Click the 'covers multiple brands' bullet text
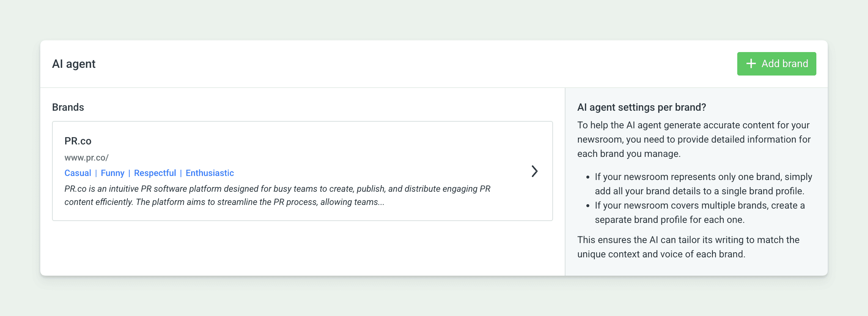Image resolution: width=868 pixels, height=316 pixels. (x=700, y=212)
